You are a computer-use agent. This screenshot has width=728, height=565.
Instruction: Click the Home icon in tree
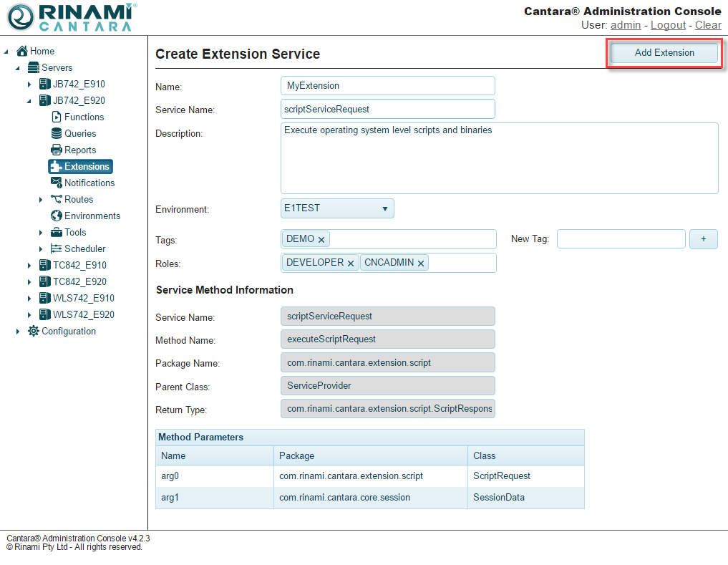coord(22,51)
